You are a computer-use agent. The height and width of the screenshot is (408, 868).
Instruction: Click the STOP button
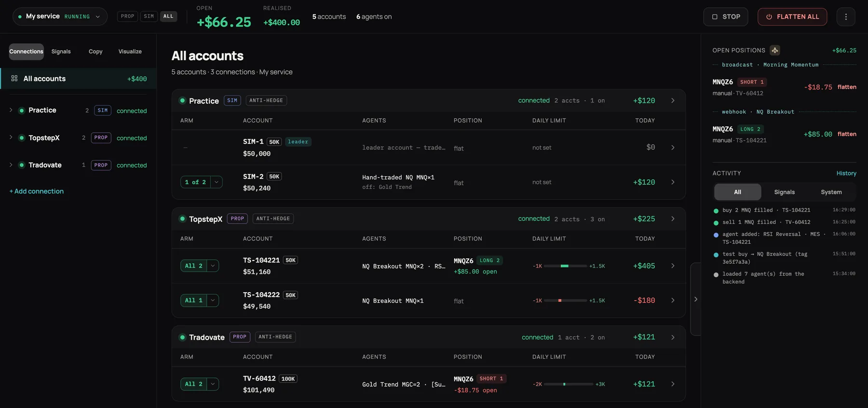tap(726, 16)
